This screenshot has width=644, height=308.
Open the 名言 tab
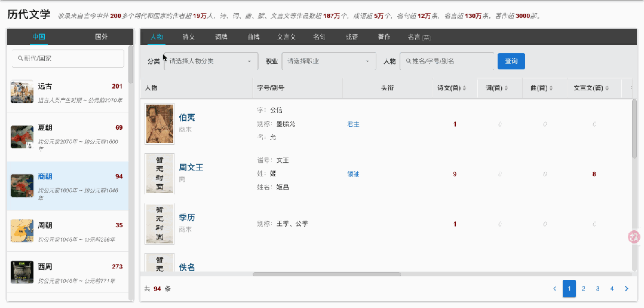click(419, 36)
